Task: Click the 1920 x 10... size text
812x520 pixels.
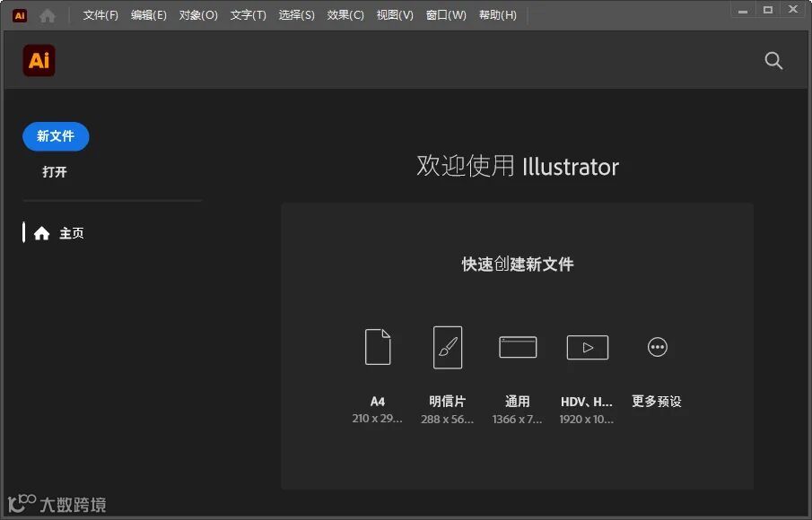Action: point(587,420)
